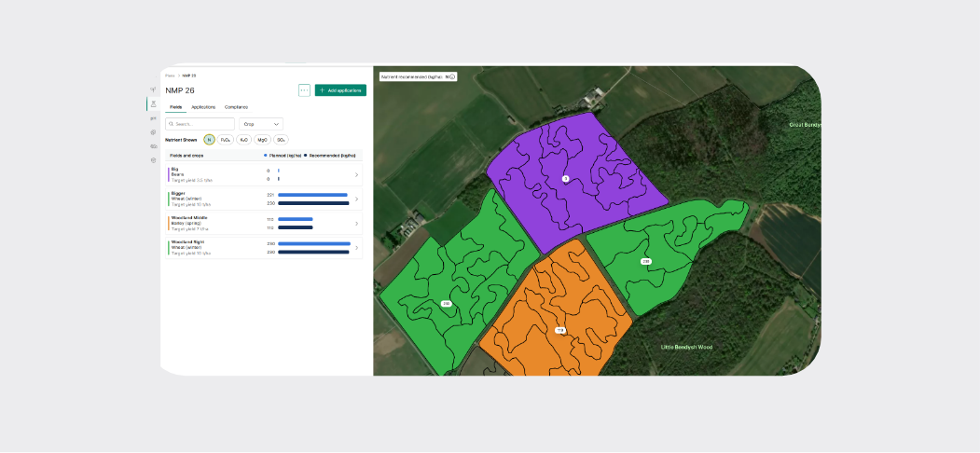Screen dimensions: 980x453
Task: Select the K₂O nutrient chip
Action: pyautogui.click(x=244, y=140)
